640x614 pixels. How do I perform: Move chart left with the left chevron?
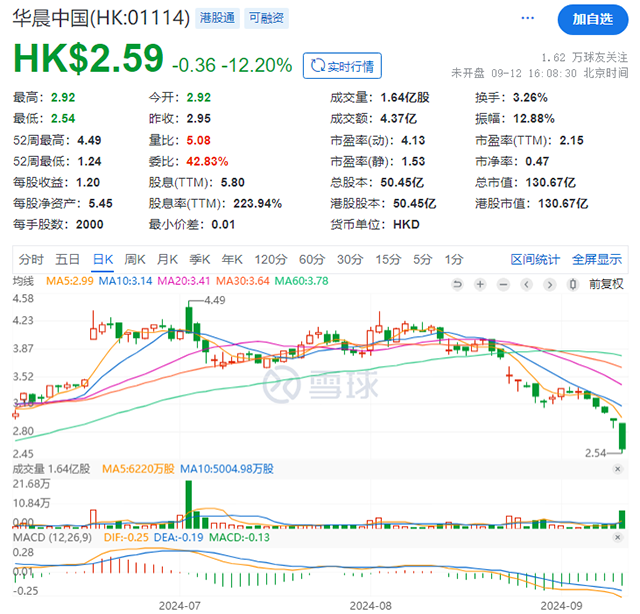pos(527,284)
